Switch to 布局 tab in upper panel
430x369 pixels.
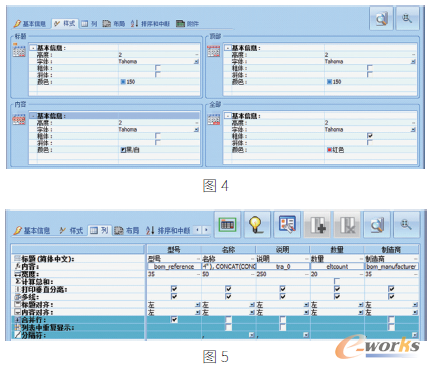click(x=114, y=24)
